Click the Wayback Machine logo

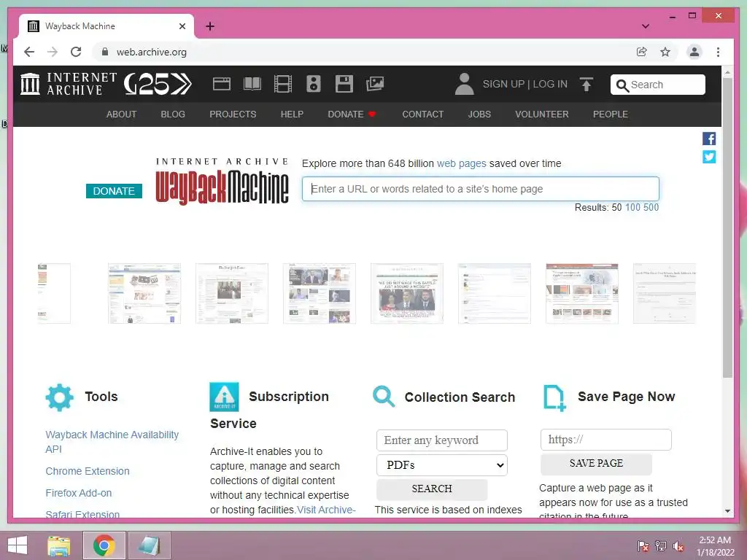click(222, 182)
